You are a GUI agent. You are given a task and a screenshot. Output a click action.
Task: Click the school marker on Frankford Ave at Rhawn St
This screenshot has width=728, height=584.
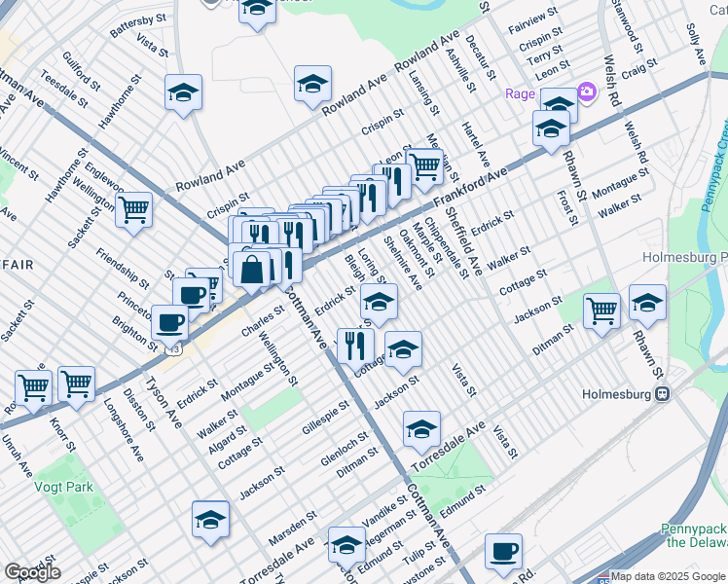551,130
